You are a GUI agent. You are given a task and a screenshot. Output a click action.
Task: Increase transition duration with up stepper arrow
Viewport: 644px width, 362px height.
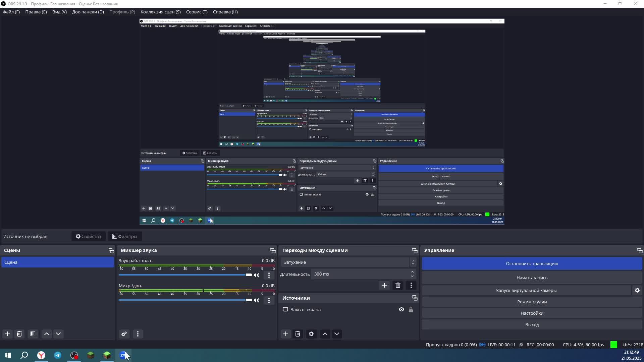coord(412,272)
